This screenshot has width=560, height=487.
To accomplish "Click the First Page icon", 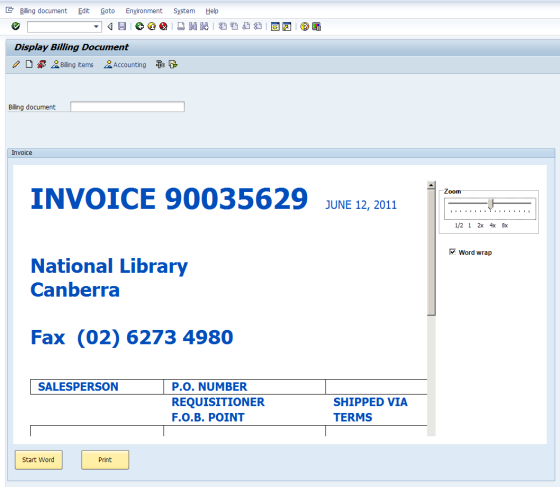I will tap(222, 26).
